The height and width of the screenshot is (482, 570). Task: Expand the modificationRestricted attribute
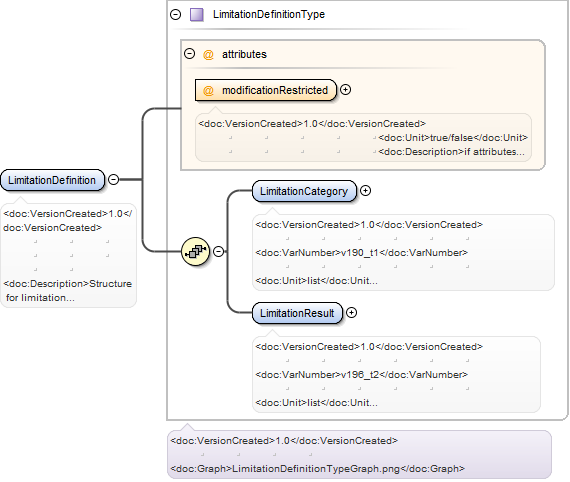coord(345,89)
